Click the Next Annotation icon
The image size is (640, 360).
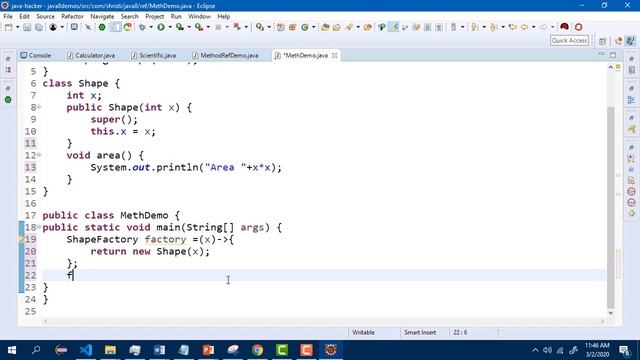click(x=474, y=27)
